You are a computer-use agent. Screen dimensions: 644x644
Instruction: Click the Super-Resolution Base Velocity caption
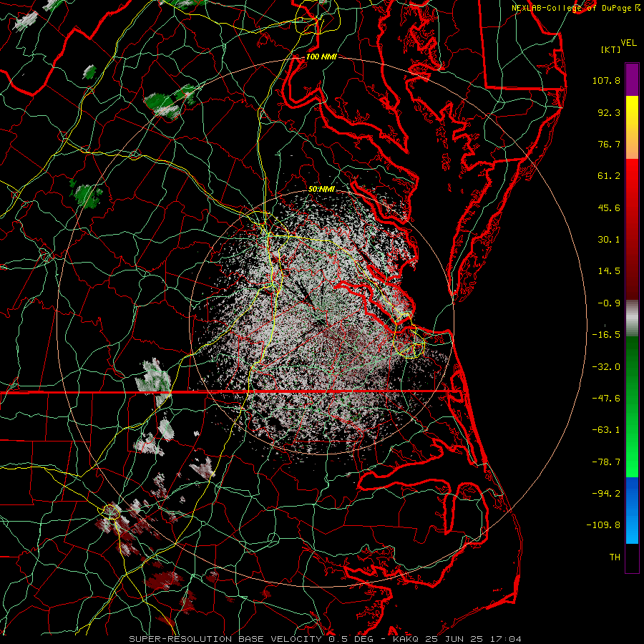tap(326, 639)
